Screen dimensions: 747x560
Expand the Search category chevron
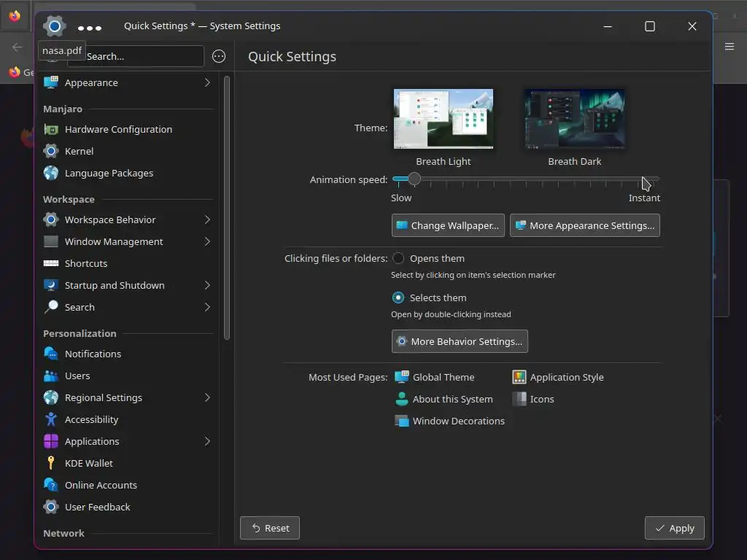207,307
